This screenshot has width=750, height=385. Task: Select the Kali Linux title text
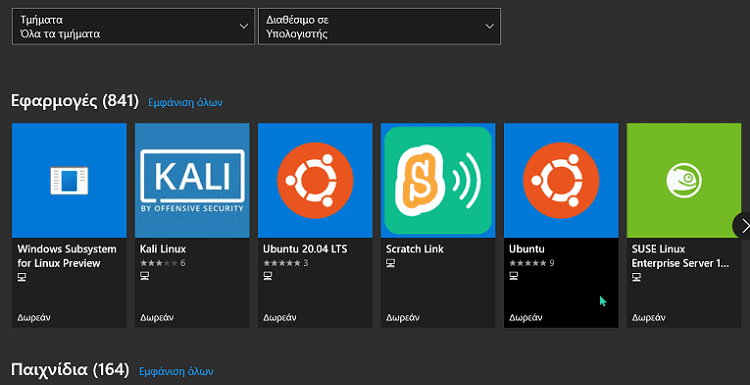pos(163,249)
